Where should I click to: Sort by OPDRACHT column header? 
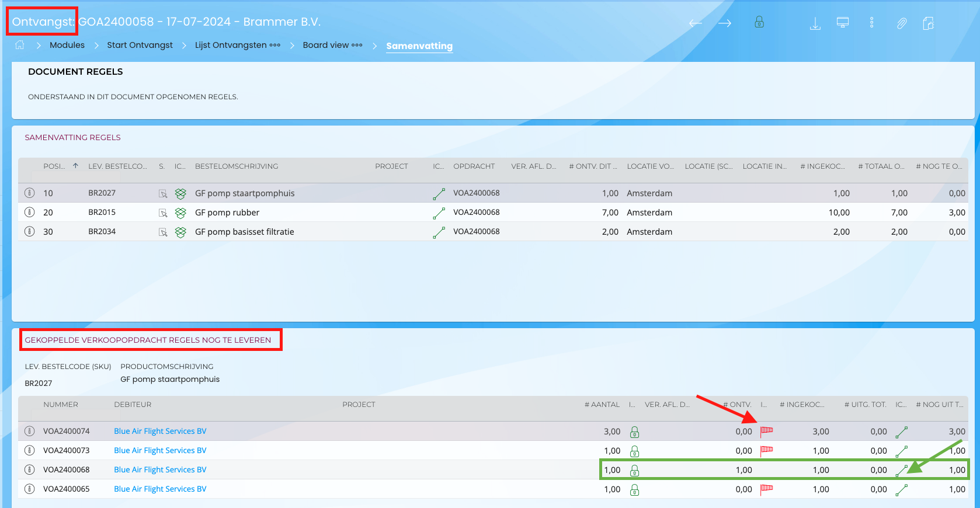pos(474,166)
